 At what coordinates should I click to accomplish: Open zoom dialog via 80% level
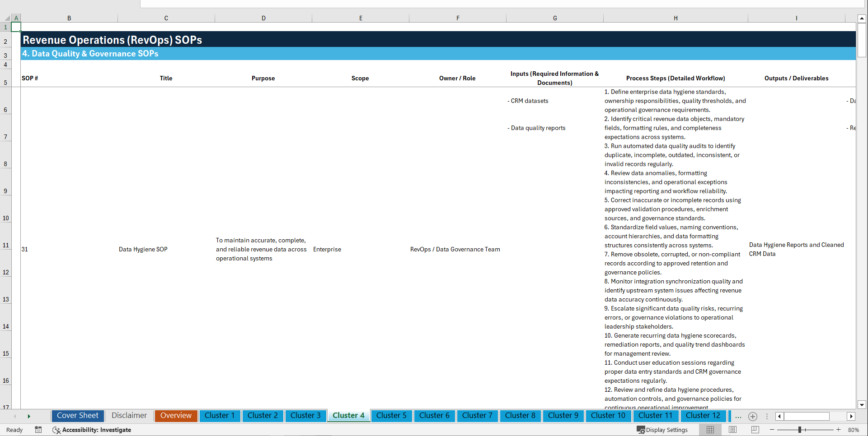[x=854, y=430]
